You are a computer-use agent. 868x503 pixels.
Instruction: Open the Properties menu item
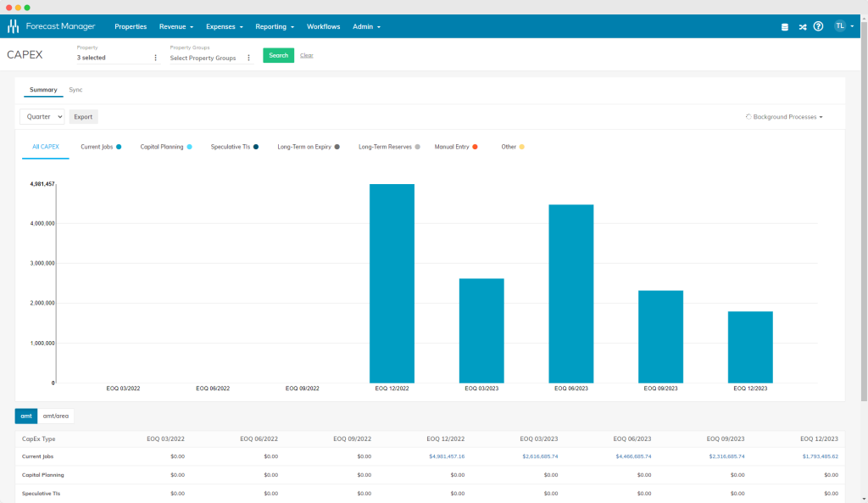131,26
